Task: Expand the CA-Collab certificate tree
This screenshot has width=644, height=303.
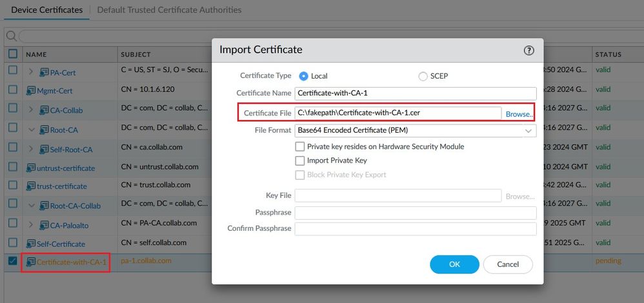Action: tap(31, 110)
